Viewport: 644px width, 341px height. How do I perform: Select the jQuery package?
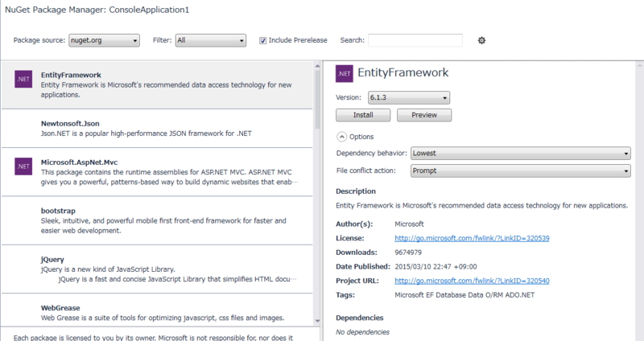[157, 269]
